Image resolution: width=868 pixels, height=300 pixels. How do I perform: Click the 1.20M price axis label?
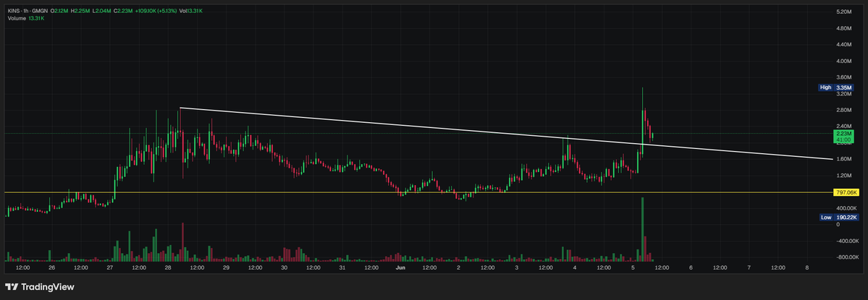[x=844, y=176]
